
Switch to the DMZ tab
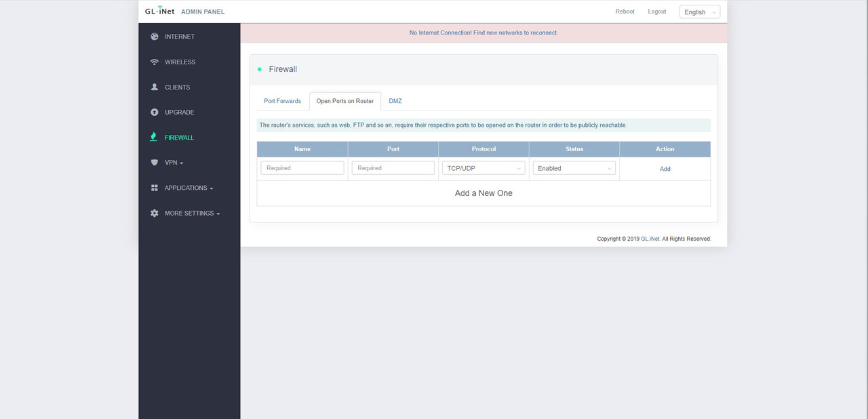[395, 101]
